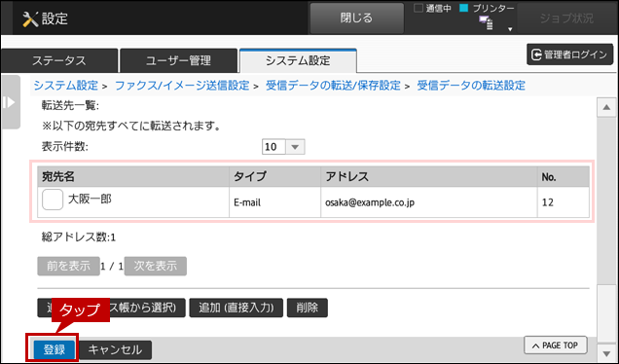This screenshot has height=364, width=619.
Task: Tap the 前を表示 button
Action: pyautogui.click(x=69, y=266)
